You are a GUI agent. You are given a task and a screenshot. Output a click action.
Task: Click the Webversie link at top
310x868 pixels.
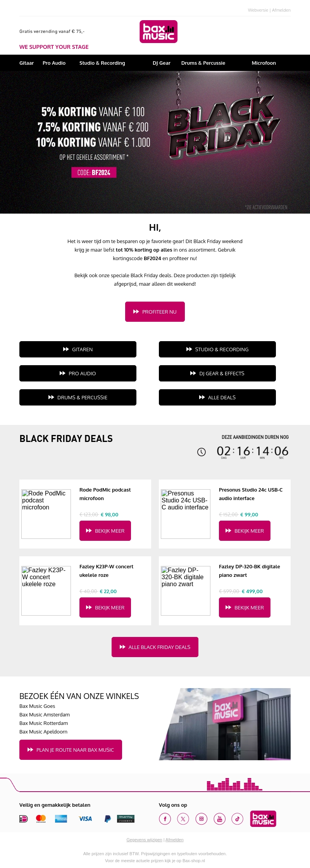pos(258,10)
